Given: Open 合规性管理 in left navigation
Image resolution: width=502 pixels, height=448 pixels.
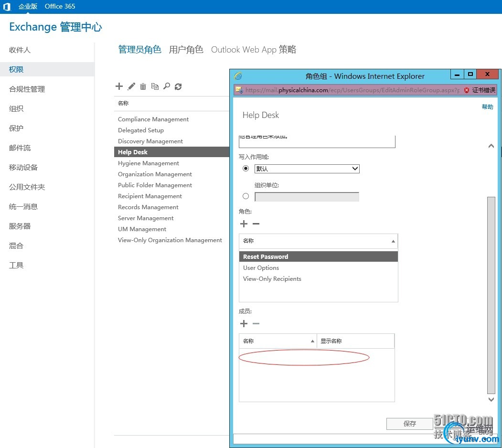Looking at the screenshot, I should pos(27,89).
